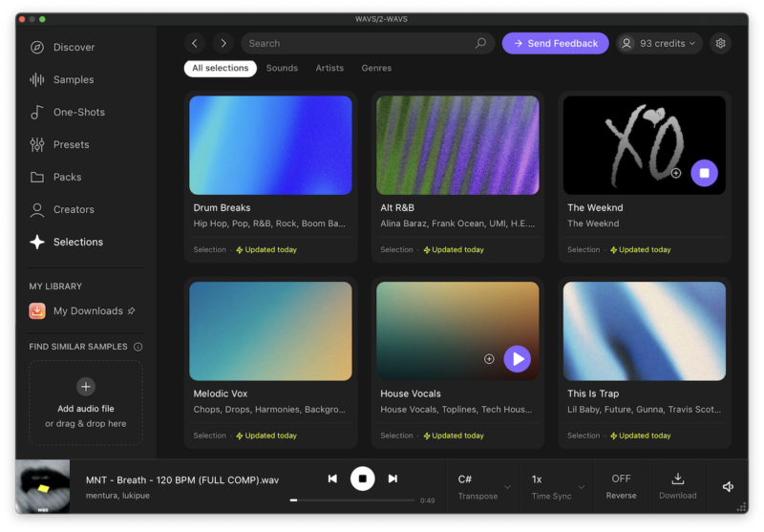The width and height of the screenshot is (764, 532).
Task: Open One-Shots music note icon
Action: [x=37, y=112]
